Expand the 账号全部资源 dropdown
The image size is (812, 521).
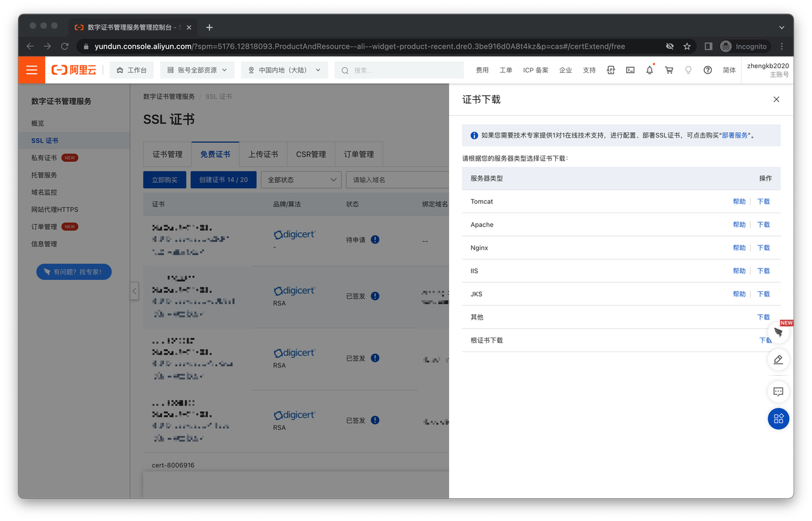pos(197,70)
